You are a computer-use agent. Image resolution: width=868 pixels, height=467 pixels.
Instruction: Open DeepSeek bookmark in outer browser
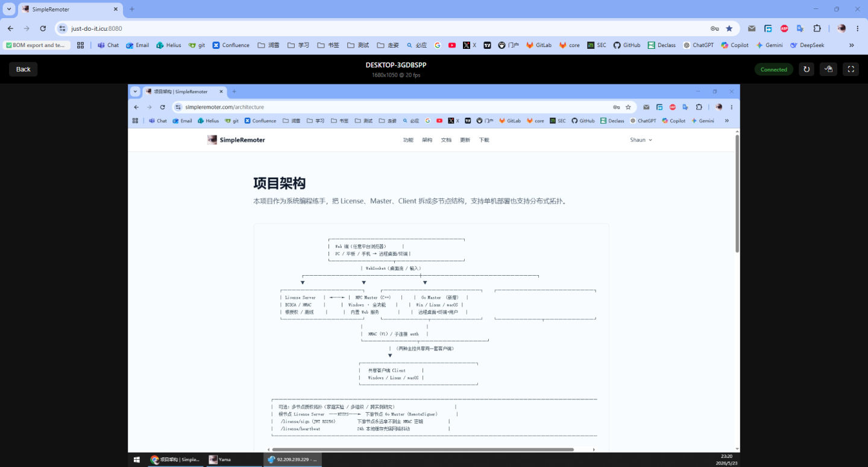[x=807, y=45]
